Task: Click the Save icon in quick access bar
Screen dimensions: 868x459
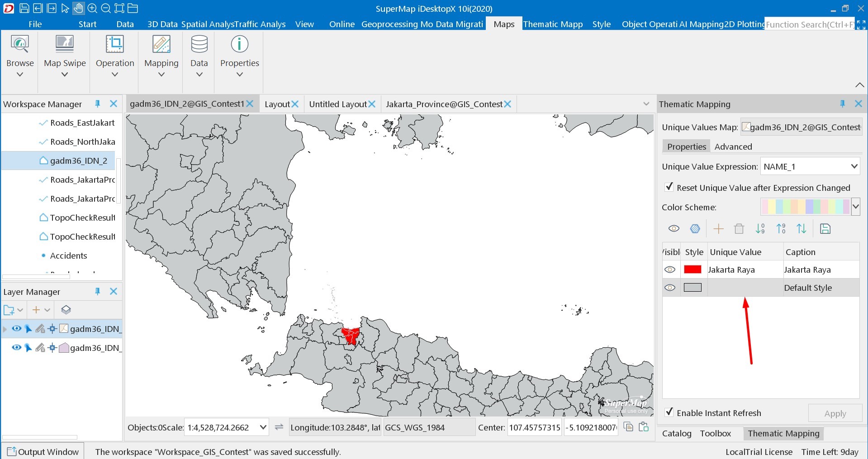Action: tap(24, 8)
